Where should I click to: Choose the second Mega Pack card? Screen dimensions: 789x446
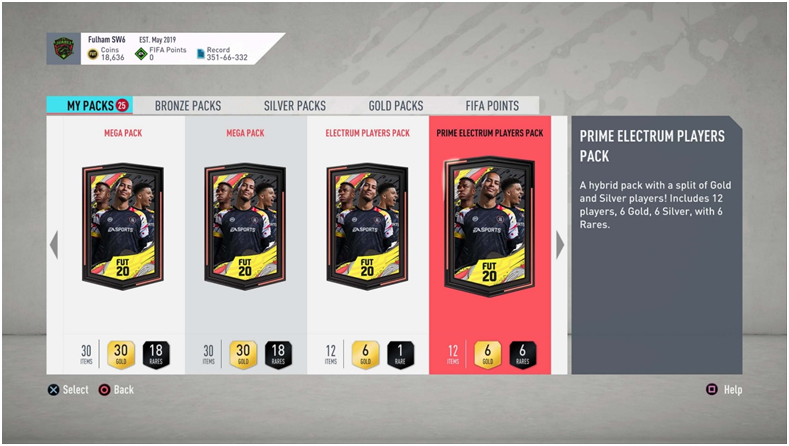[x=246, y=245]
